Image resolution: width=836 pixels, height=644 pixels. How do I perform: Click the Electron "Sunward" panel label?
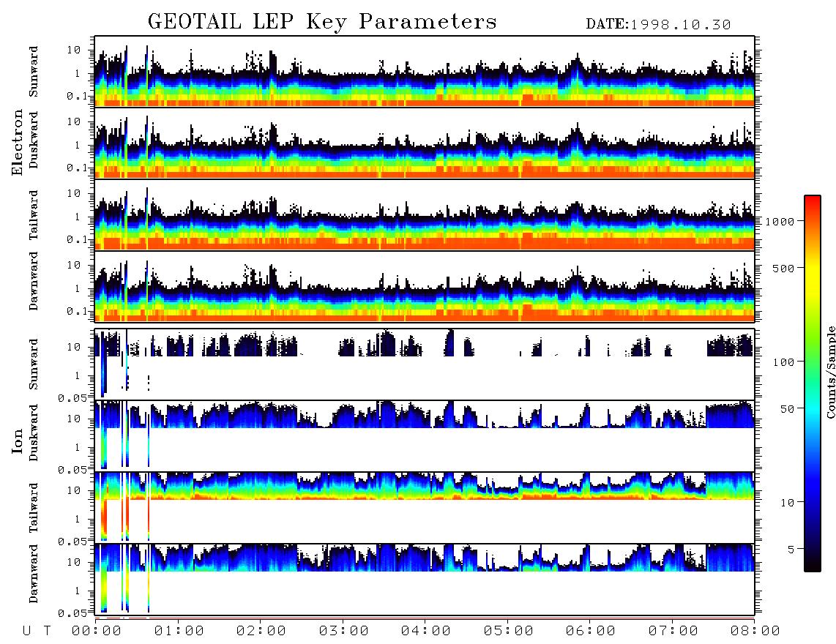(34, 72)
